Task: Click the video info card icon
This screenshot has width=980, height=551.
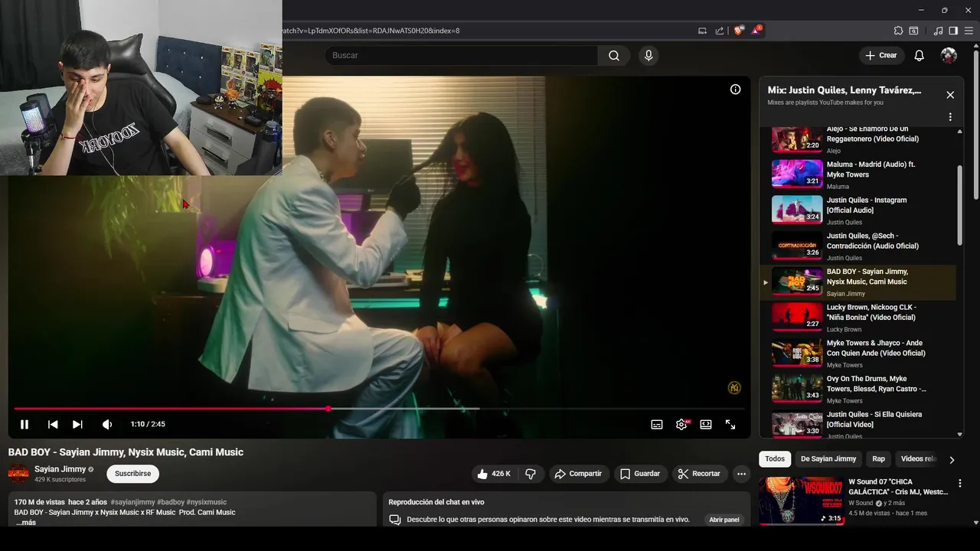Action: 735,90
